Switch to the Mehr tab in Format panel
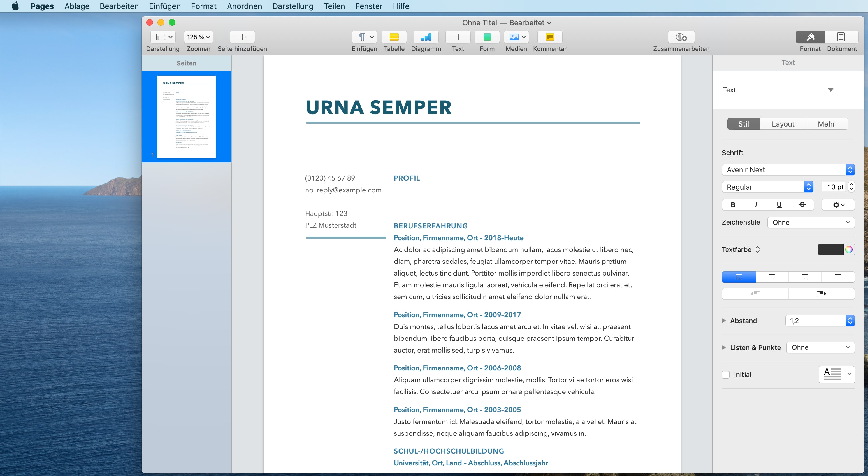 [825, 124]
